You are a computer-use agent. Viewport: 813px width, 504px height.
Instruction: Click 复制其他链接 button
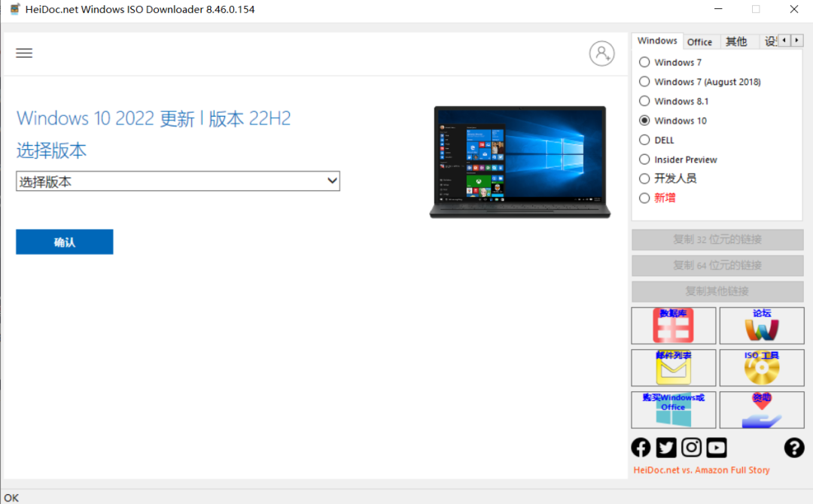[717, 291]
